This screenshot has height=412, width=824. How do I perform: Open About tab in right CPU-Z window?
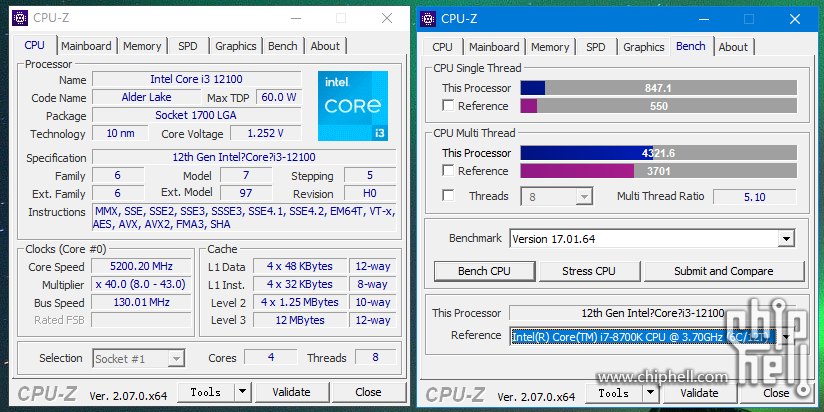point(733,47)
